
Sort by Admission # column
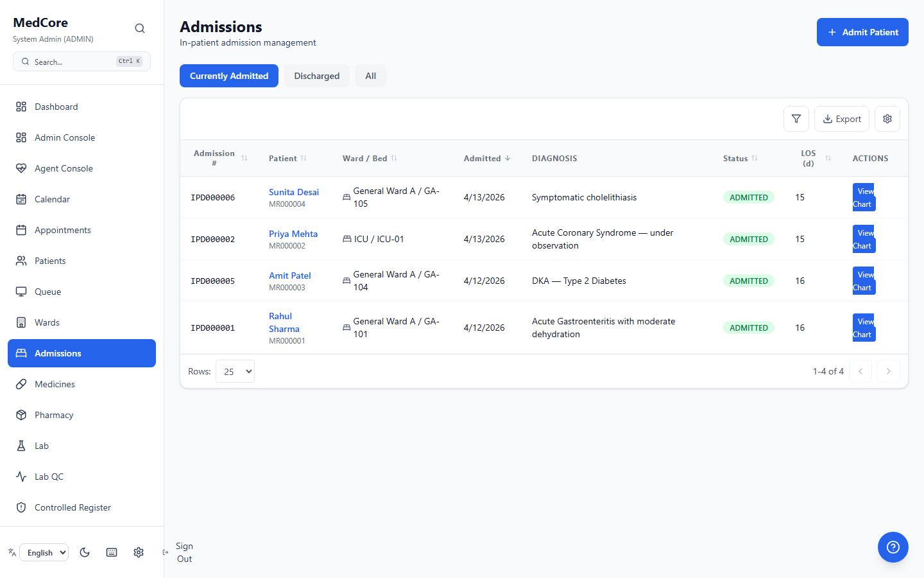pos(221,158)
